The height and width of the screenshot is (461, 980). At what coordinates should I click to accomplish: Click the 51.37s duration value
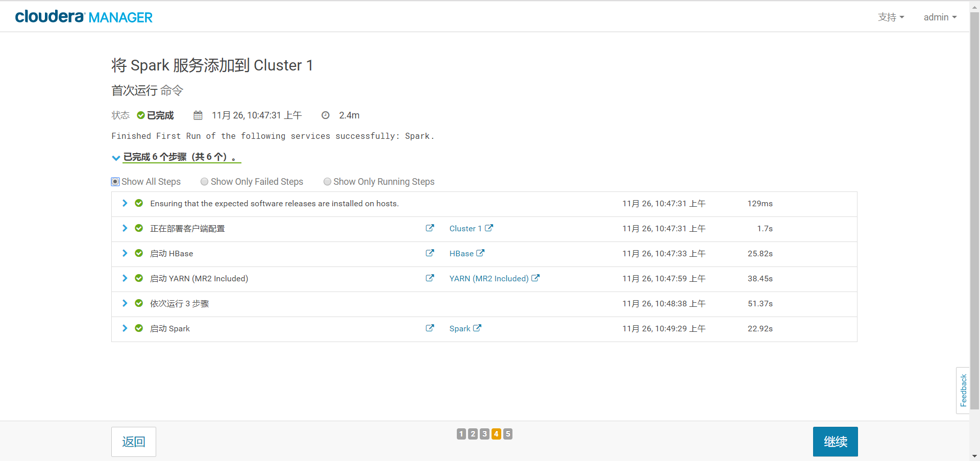click(760, 304)
